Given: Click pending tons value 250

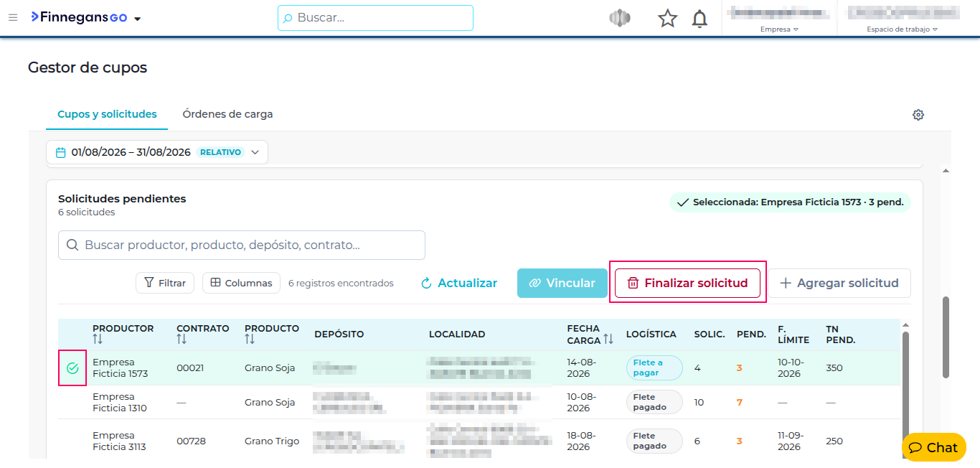Looking at the screenshot, I should click(834, 441).
